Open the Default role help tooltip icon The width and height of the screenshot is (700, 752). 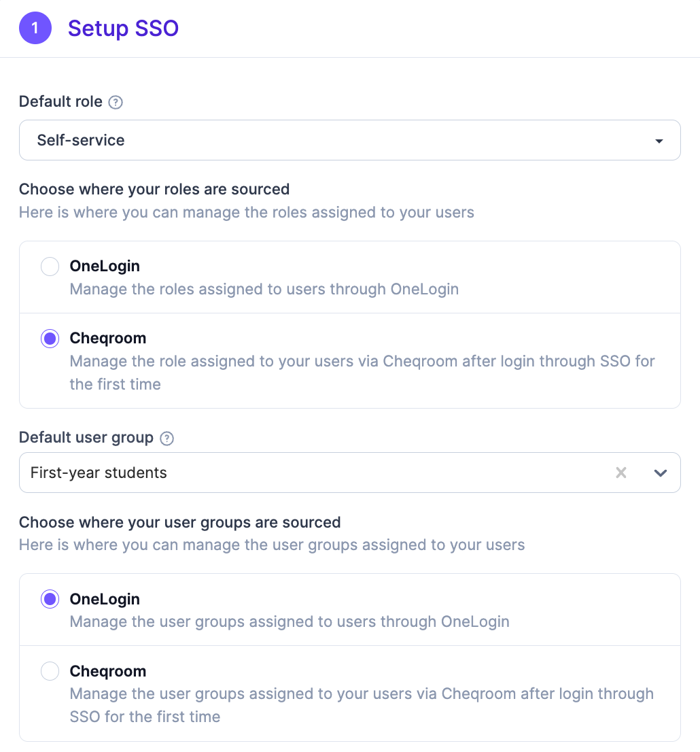point(116,102)
